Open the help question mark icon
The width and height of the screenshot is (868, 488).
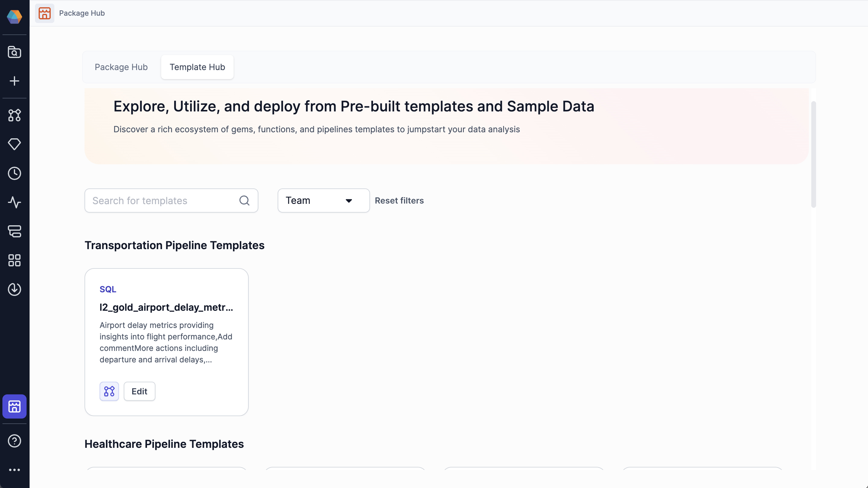[14, 441]
